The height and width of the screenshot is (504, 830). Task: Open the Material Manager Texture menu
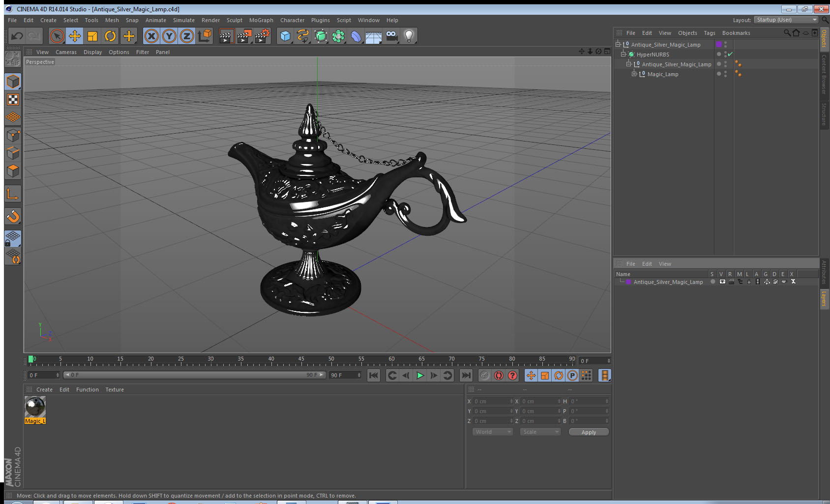point(115,390)
